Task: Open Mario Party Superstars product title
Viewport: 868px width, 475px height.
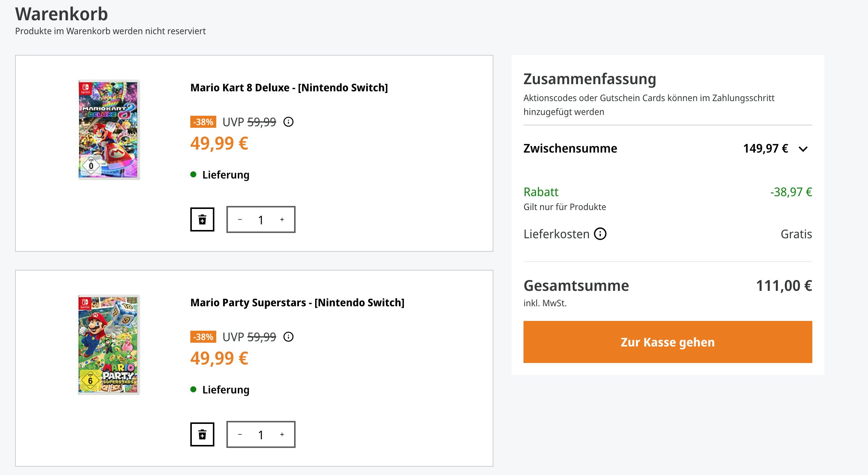Action: pyautogui.click(x=297, y=303)
